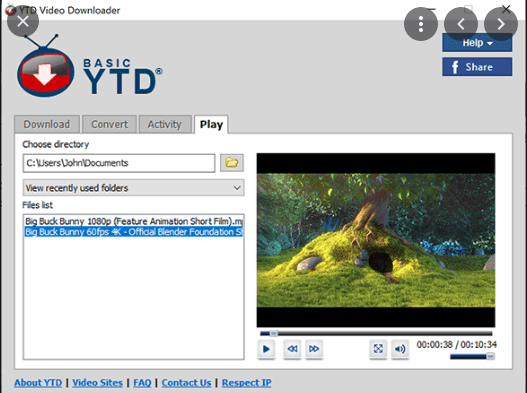The image size is (527, 393).
Task: Select Big Buck Bunny 60fps 4K file
Action: click(x=134, y=232)
